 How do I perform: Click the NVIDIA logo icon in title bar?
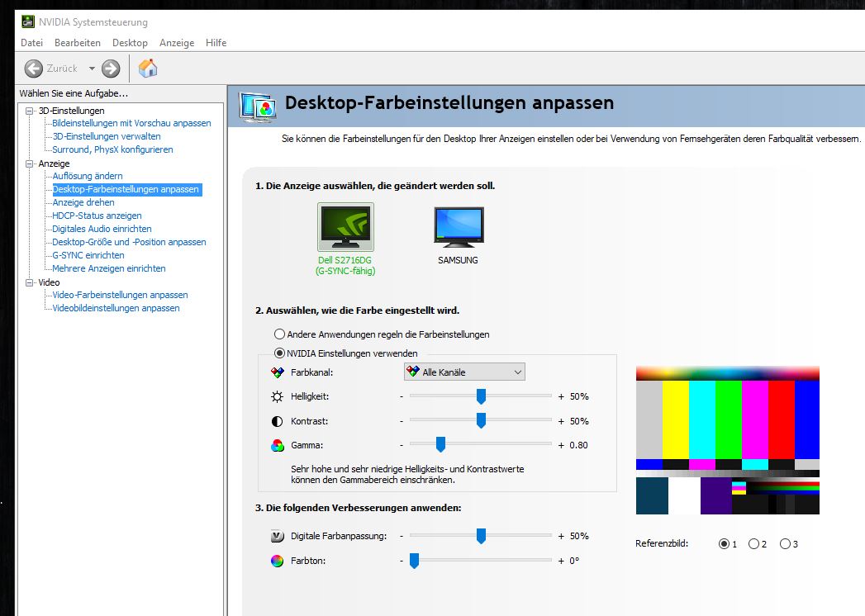tap(27, 22)
